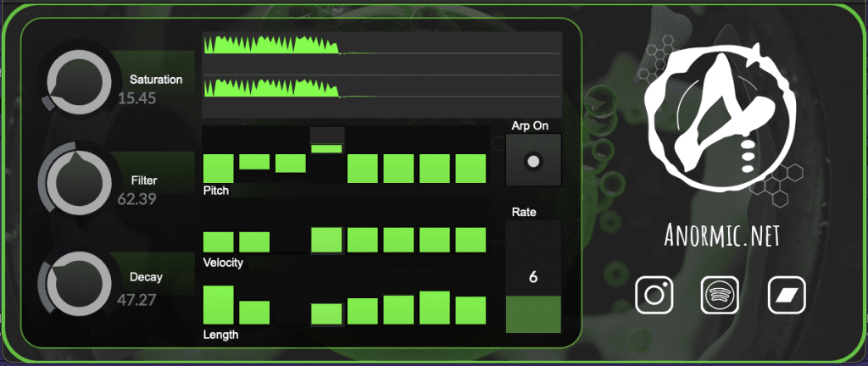Click the Saturation knob
Screen dimensions: 868x366
point(79,82)
